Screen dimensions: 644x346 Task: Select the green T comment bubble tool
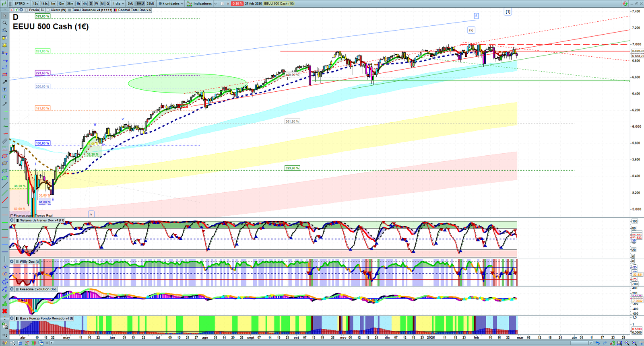(4, 97)
